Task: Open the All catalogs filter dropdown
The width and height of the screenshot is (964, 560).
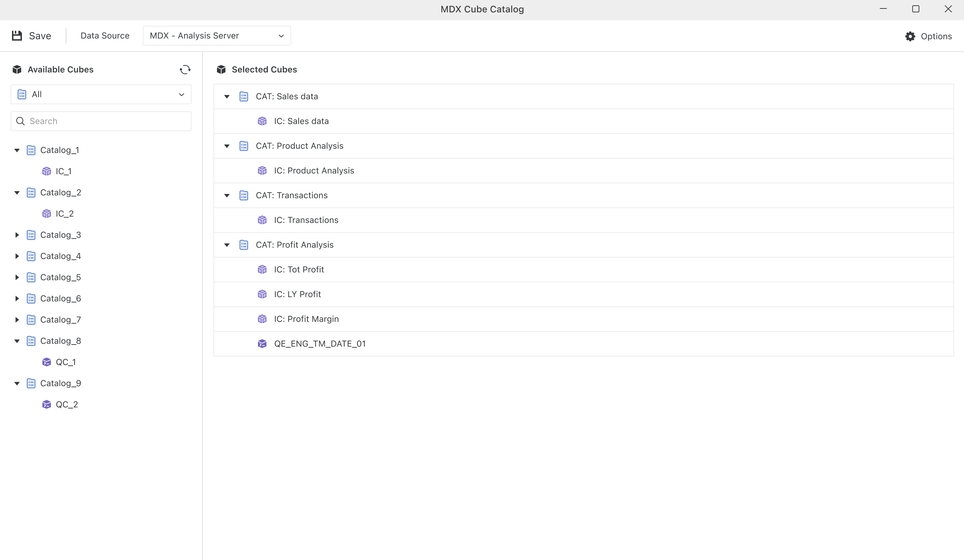Action: (x=101, y=94)
